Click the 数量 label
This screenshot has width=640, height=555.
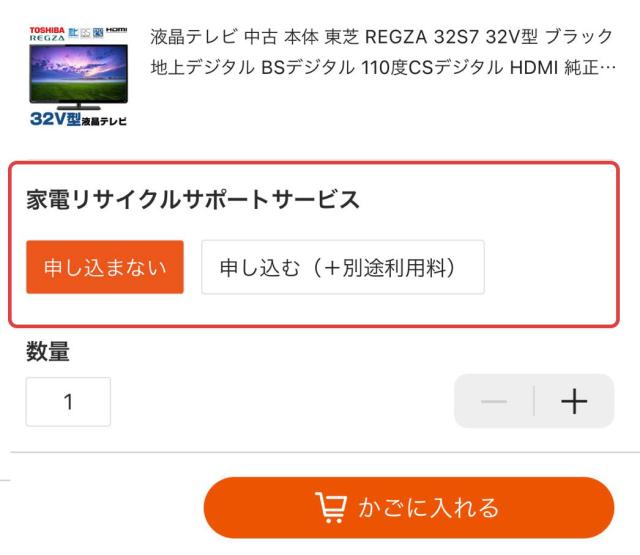(x=47, y=351)
